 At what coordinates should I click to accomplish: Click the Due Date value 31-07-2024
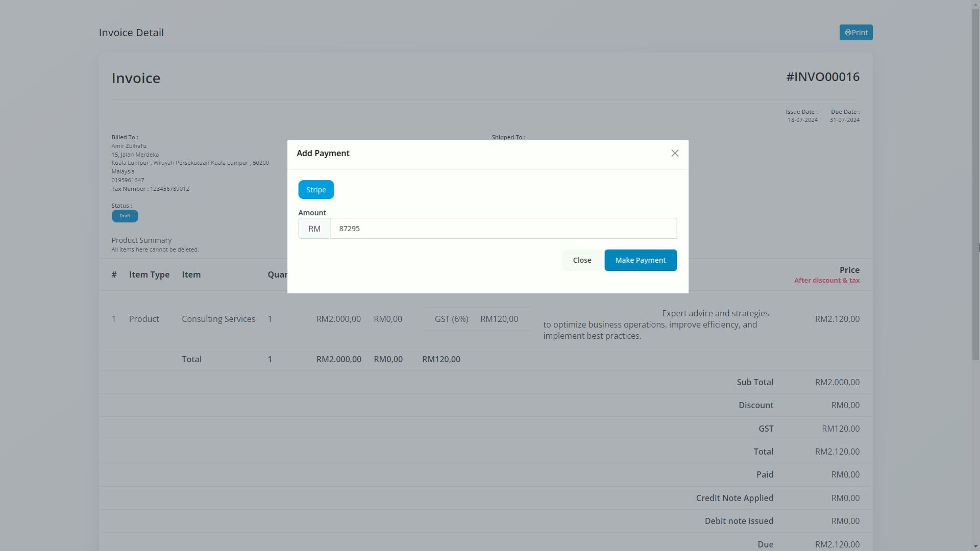click(x=844, y=120)
